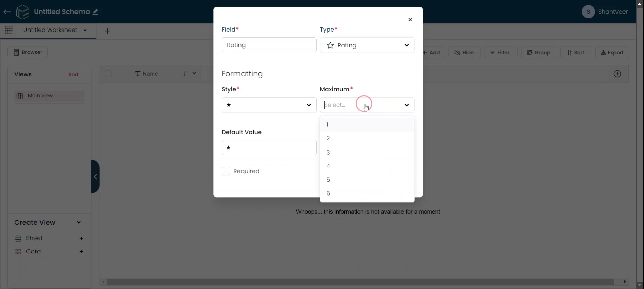Click the pencil icon to rename schema

(96, 12)
